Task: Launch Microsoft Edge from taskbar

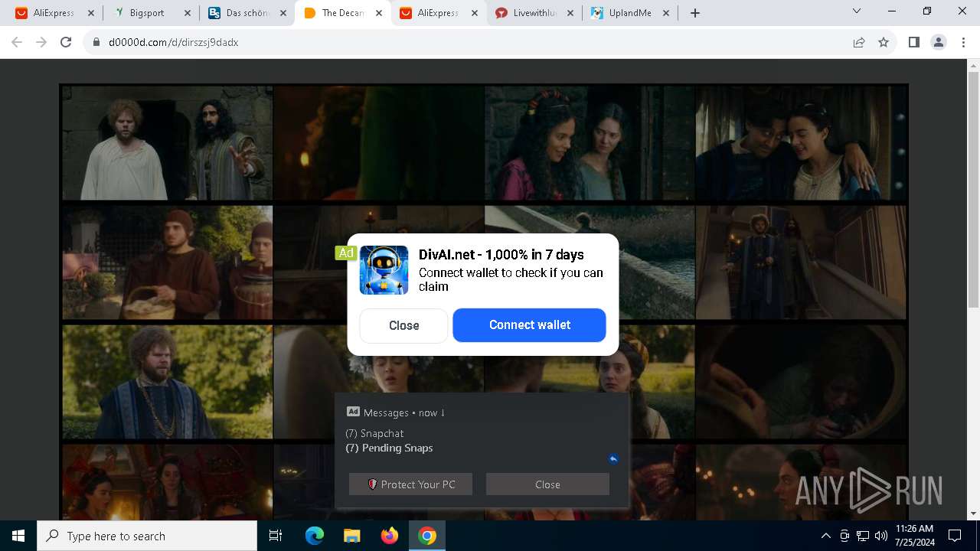Action: 315,536
